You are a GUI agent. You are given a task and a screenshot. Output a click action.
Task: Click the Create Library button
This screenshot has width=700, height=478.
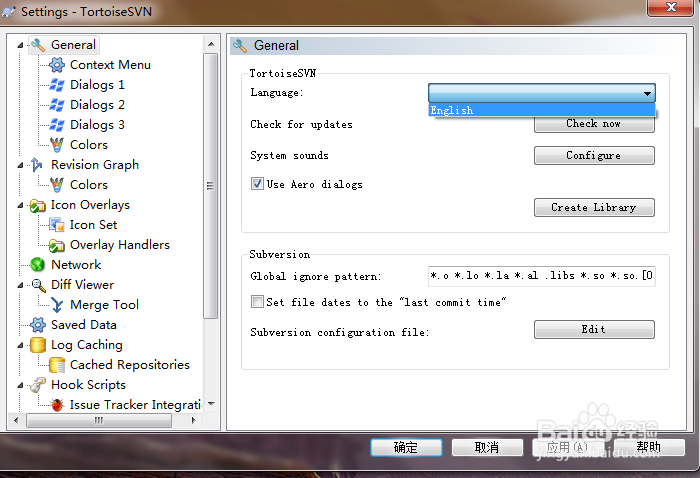coord(594,208)
